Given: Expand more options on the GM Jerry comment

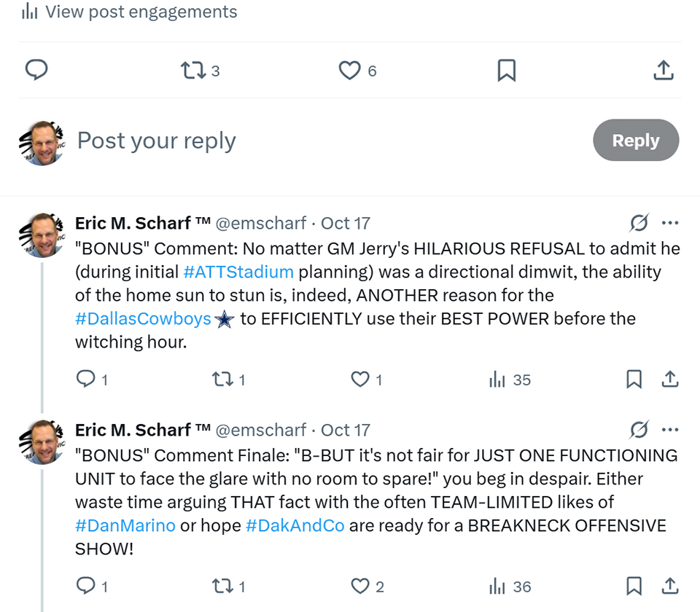Looking at the screenshot, I should 669,223.
